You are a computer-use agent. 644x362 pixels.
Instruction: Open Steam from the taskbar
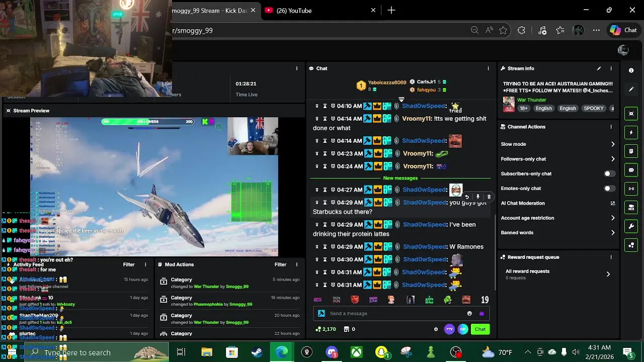coord(257,352)
